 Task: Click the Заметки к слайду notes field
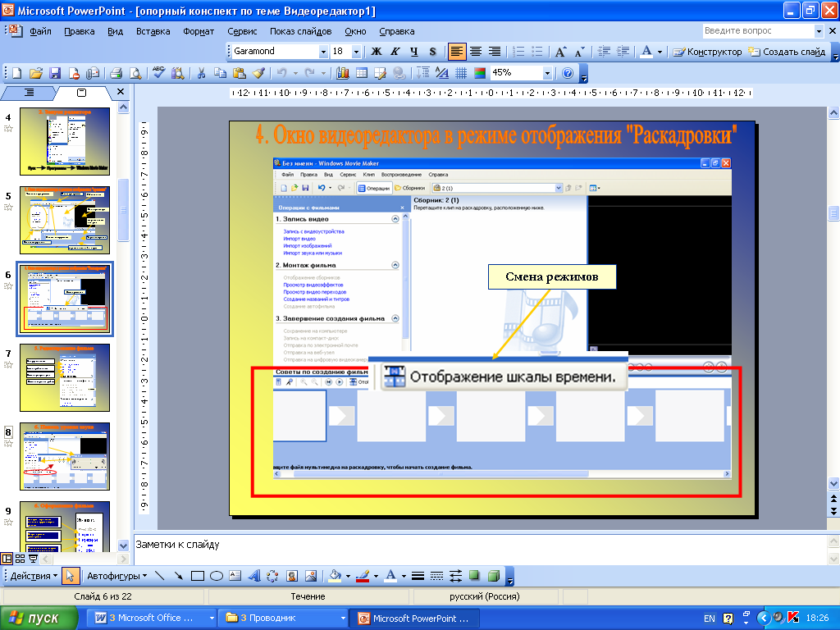[x=481, y=549]
